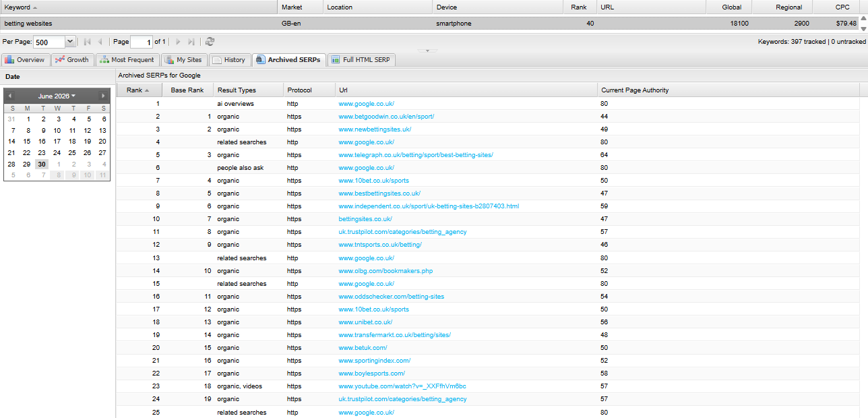
Task: Click the Page number input field
Action: click(142, 42)
